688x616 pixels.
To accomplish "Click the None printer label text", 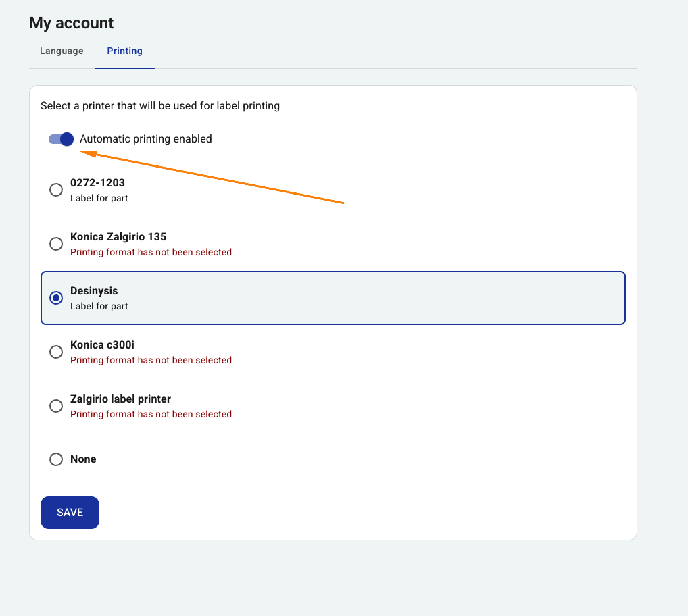I will pos(83,459).
